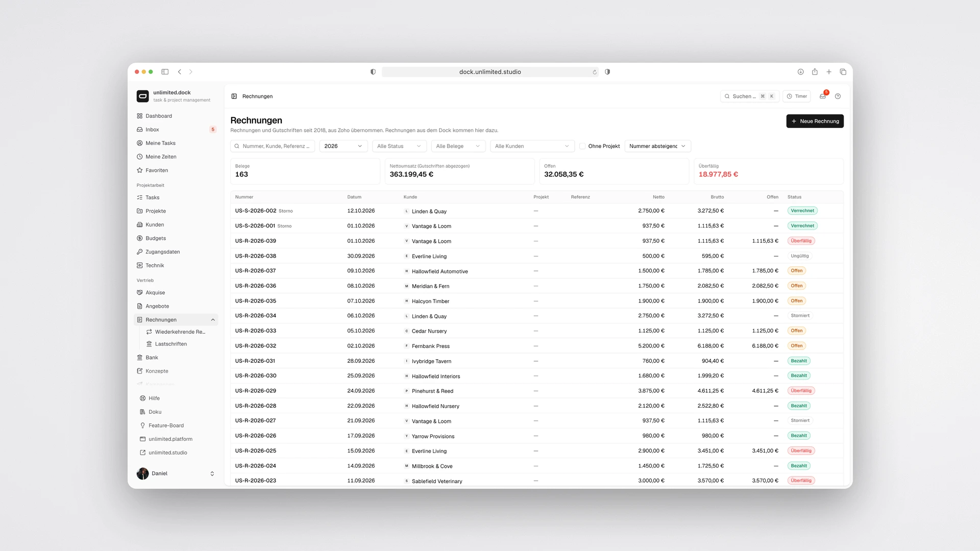This screenshot has height=551, width=980.
Task: Open the Doku link in sidebar
Action: click(x=176, y=412)
